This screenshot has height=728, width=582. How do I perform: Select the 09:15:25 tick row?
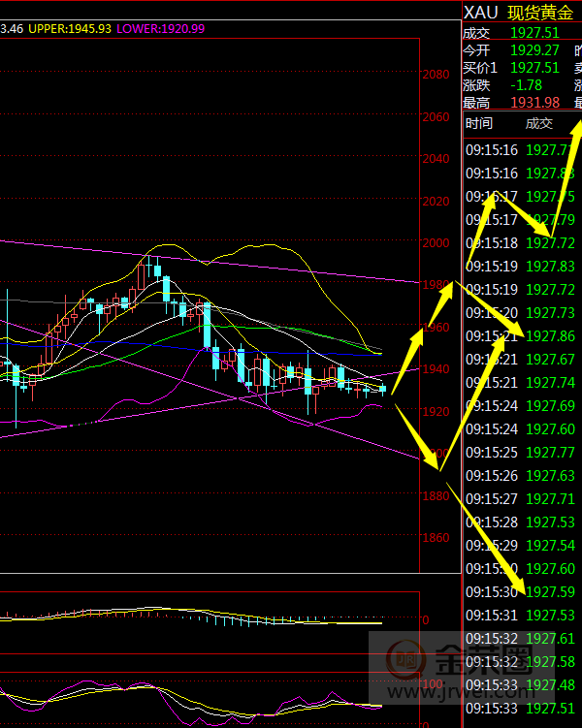(x=519, y=452)
